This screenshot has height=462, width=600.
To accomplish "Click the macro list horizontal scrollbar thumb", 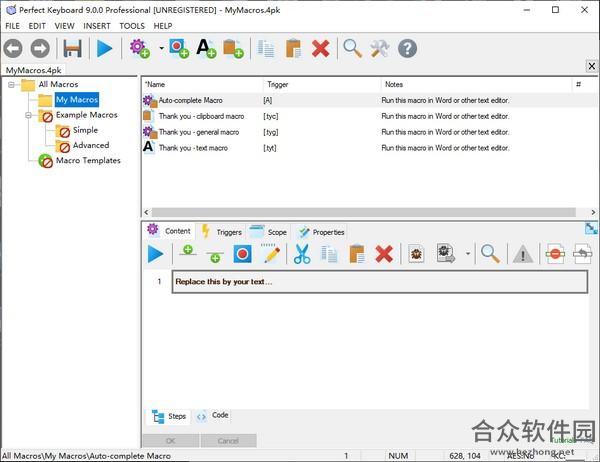I will (x=364, y=212).
